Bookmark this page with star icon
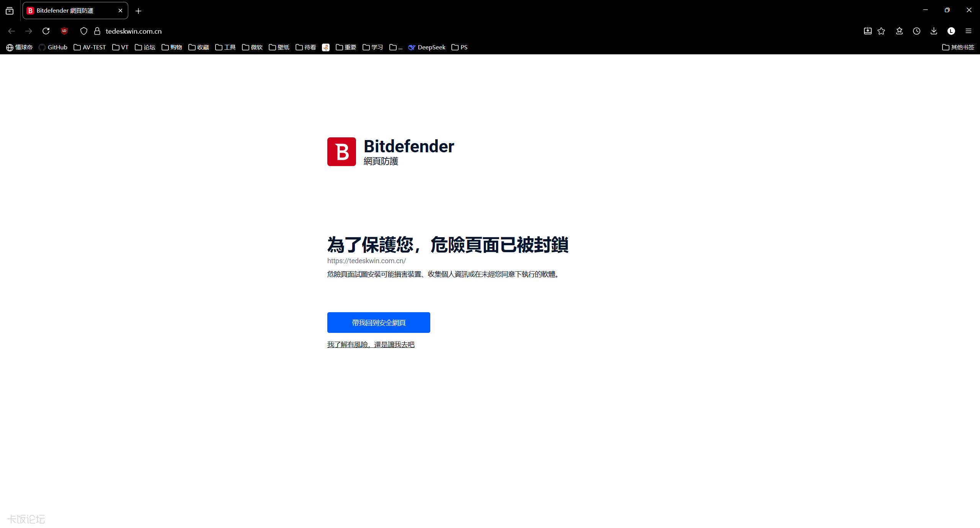The image size is (980, 528). [881, 31]
